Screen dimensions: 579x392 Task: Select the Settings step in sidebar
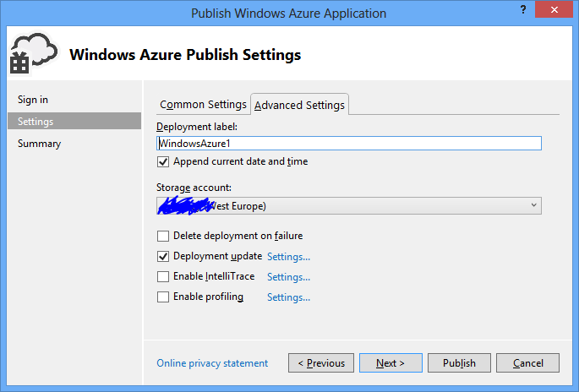pos(36,122)
